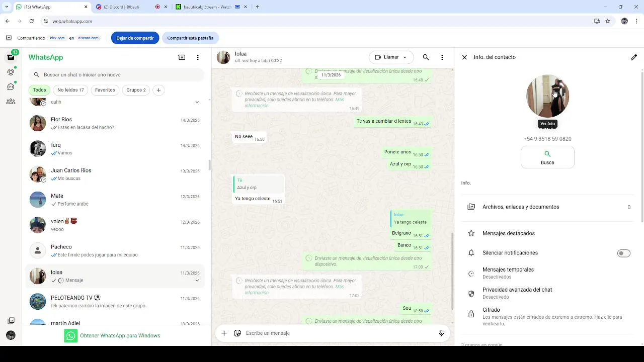Open Llamar call dropdown
Screen dimensions: 644x362
point(391,57)
